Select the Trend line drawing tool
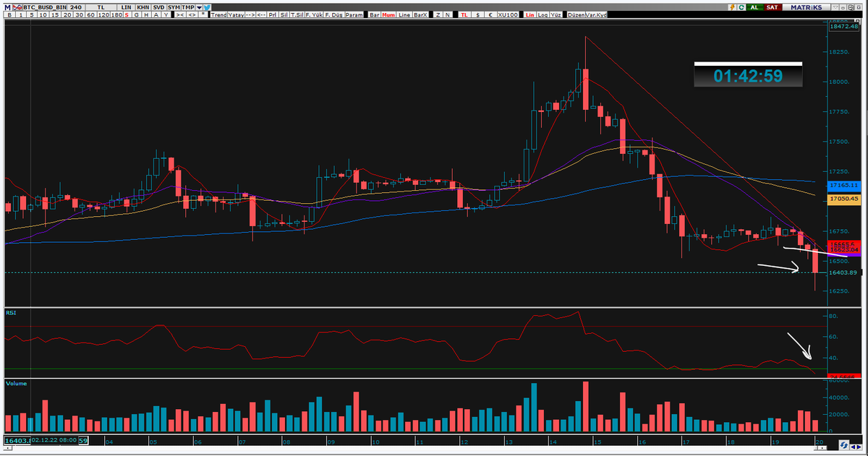Screen dimensions: 868x456 tap(218, 15)
